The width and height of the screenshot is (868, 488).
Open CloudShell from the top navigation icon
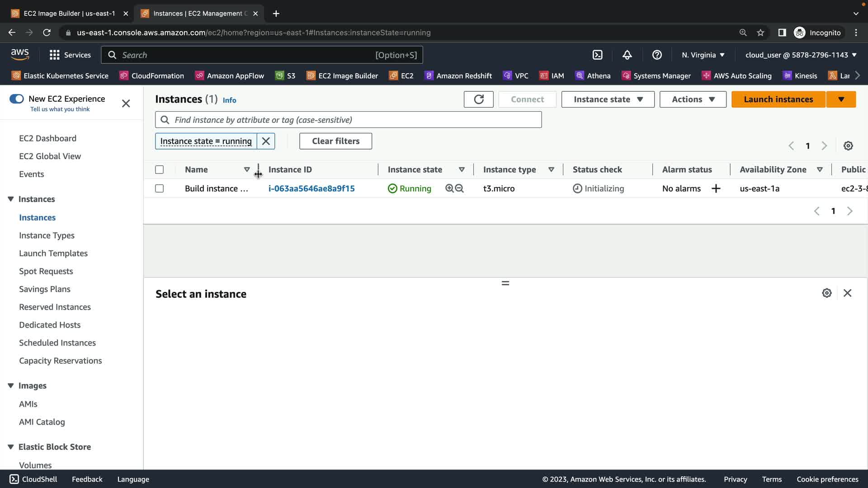click(597, 55)
